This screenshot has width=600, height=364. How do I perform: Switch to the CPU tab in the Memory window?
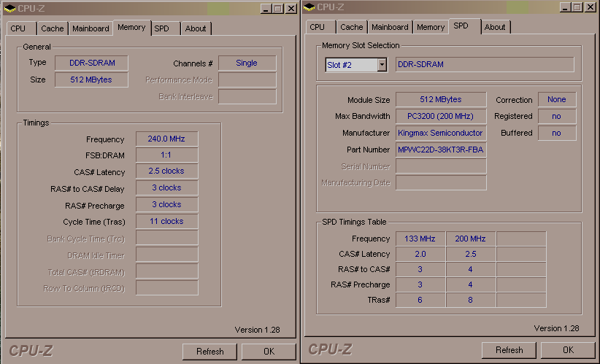click(18, 28)
